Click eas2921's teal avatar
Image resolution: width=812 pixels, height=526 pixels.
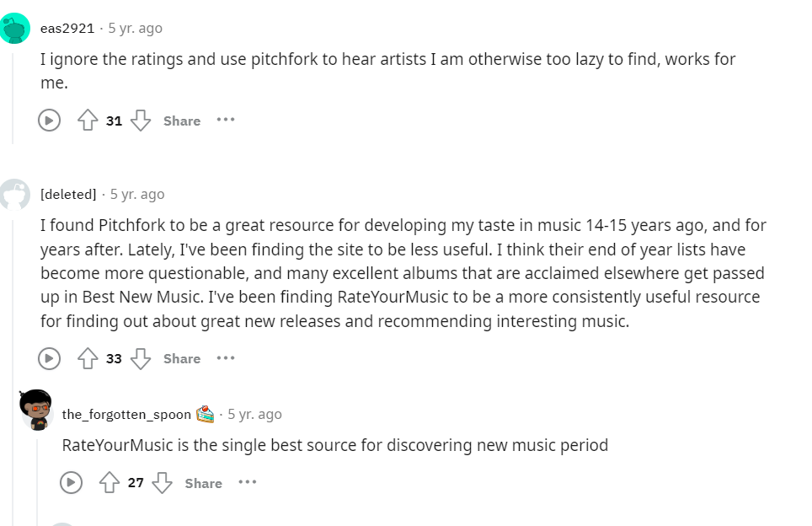coord(14,29)
